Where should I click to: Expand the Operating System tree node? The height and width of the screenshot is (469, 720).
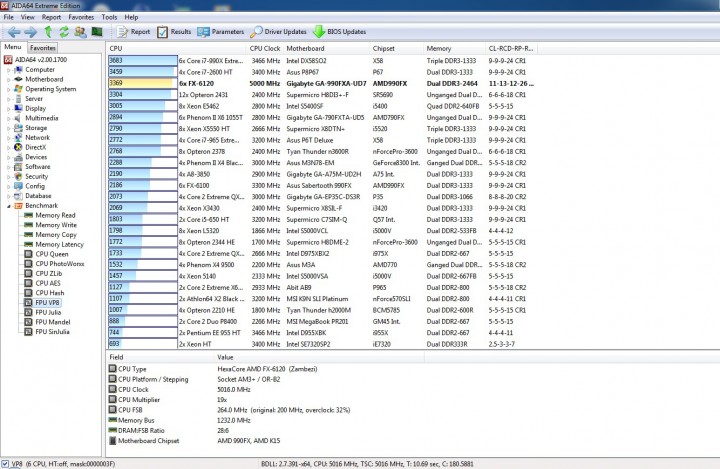click(8, 89)
